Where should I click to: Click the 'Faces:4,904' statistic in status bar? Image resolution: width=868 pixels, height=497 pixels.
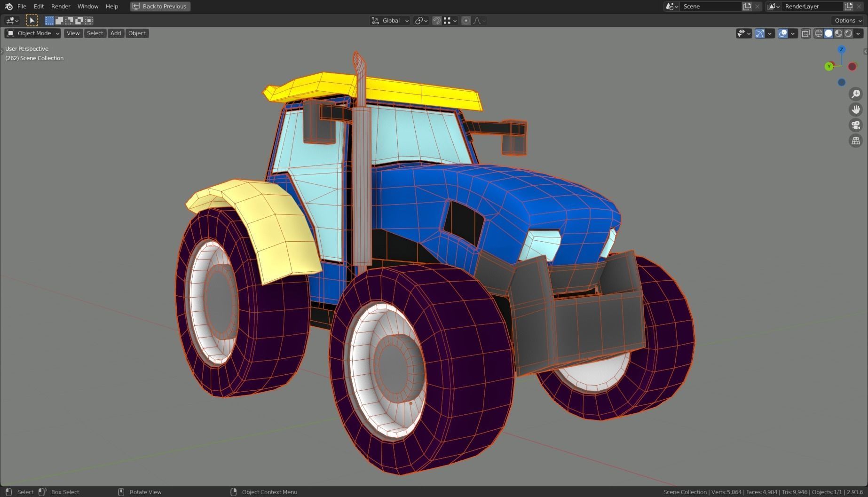click(762, 492)
